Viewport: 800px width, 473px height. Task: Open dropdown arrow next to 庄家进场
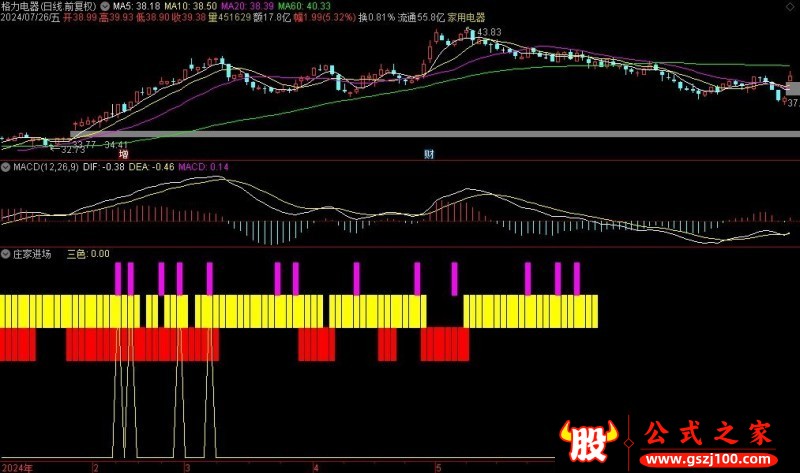(6, 254)
